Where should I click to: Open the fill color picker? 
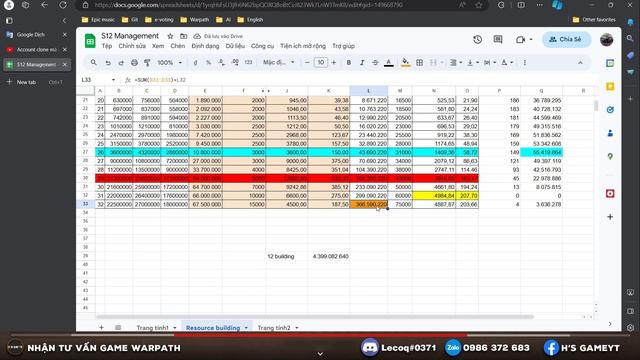click(405, 62)
